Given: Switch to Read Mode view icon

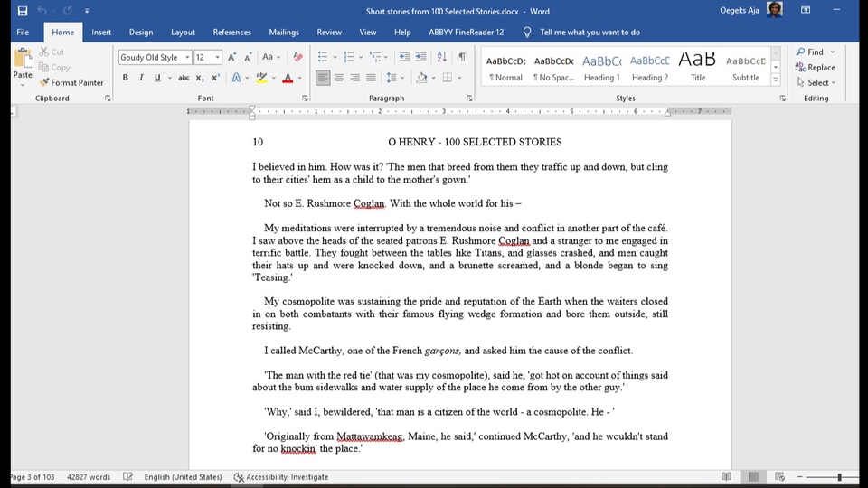Looking at the screenshot, I should 726,476.
